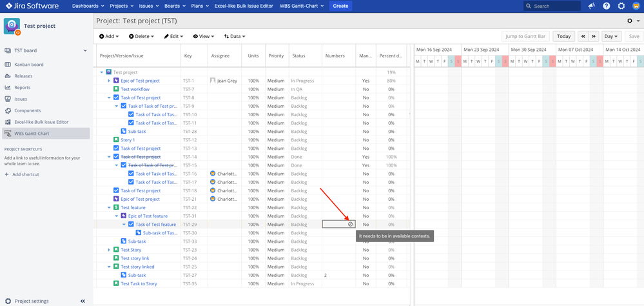Viewport: 644px width, 306px height.
Task: Click Charlotte avatar in TST-16 row
Action: (213, 174)
